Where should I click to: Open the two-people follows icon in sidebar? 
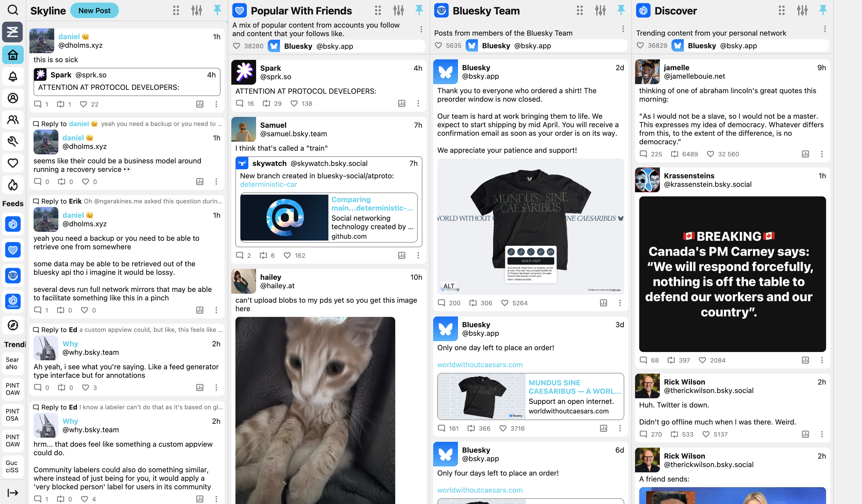point(13,120)
